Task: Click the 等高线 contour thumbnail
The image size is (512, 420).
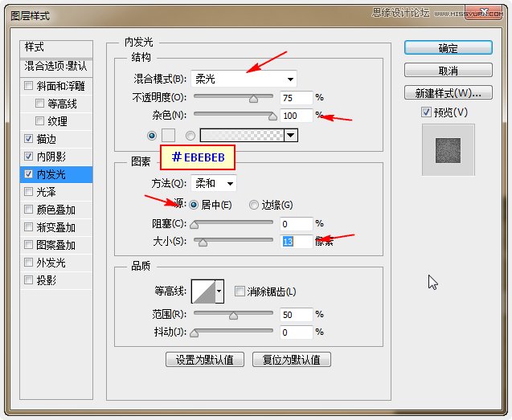Action: [203, 291]
